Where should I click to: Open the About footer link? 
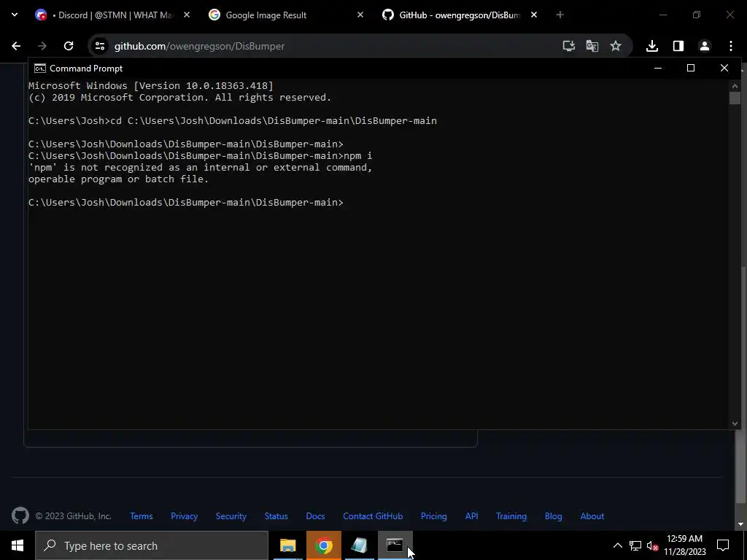coord(592,516)
